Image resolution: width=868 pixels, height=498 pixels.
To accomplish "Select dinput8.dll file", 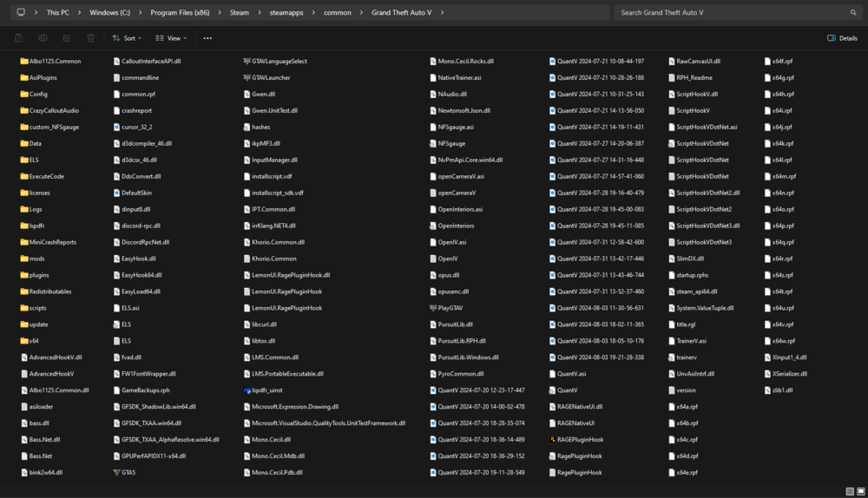I will tap(132, 209).
